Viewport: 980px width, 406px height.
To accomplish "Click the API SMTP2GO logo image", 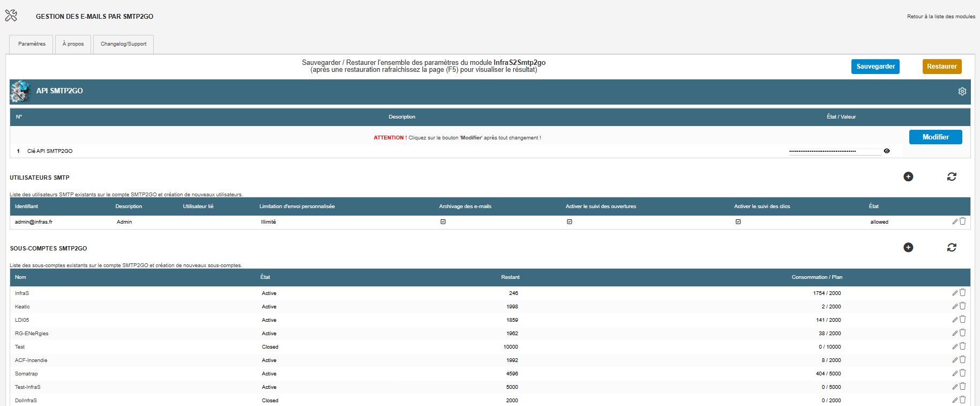I will coord(20,91).
